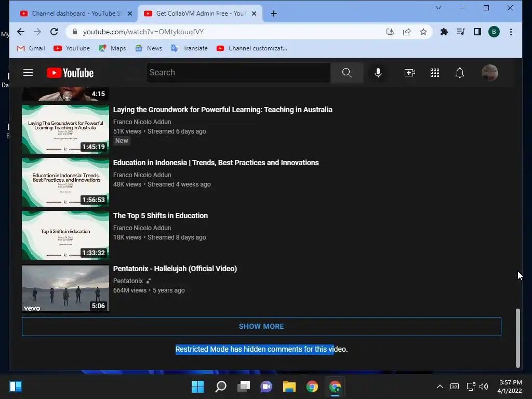This screenshot has width=532, height=399.
Task: Open the Teaching in Australia video thumbnail
Action: pyautogui.click(x=65, y=129)
